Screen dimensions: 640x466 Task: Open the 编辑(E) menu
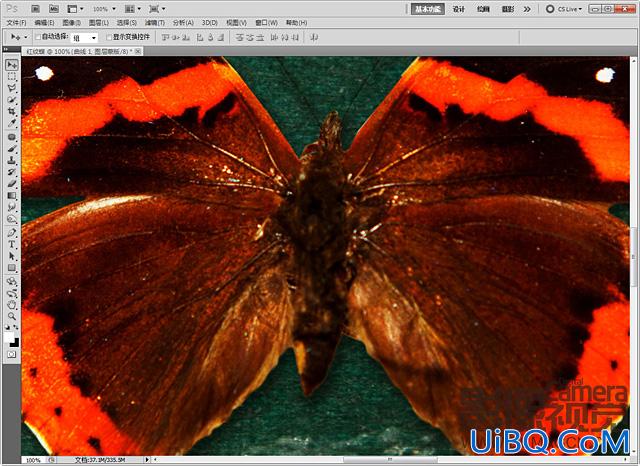point(44,22)
